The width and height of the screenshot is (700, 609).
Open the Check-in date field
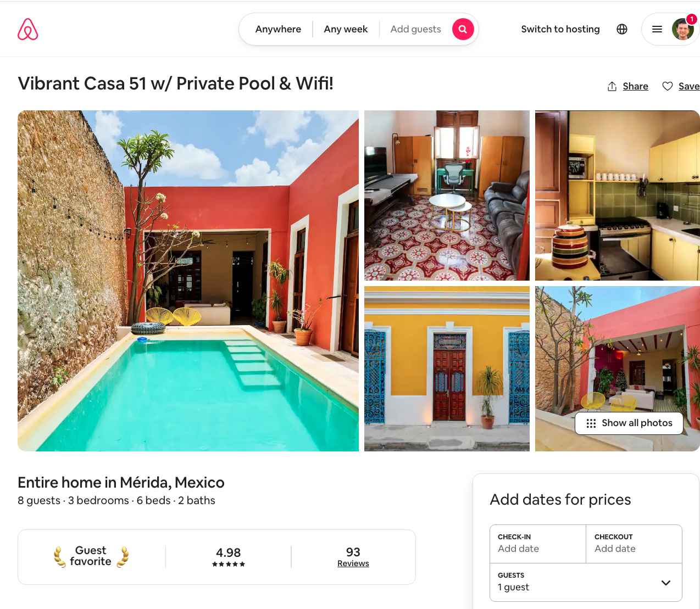(x=538, y=544)
